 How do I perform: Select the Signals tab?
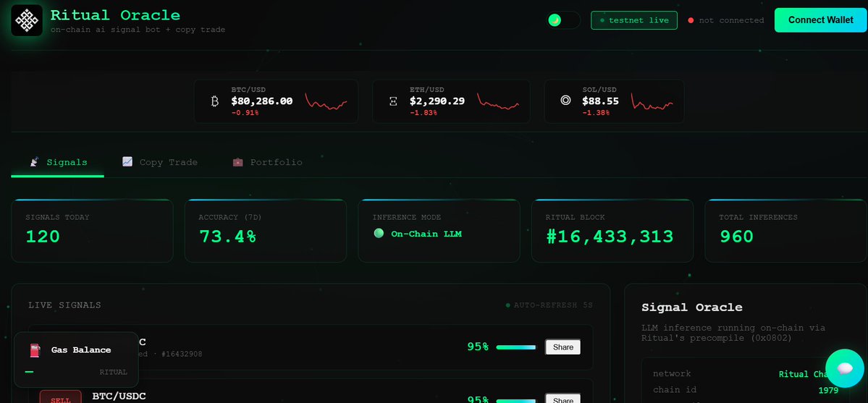(x=58, y=162)
